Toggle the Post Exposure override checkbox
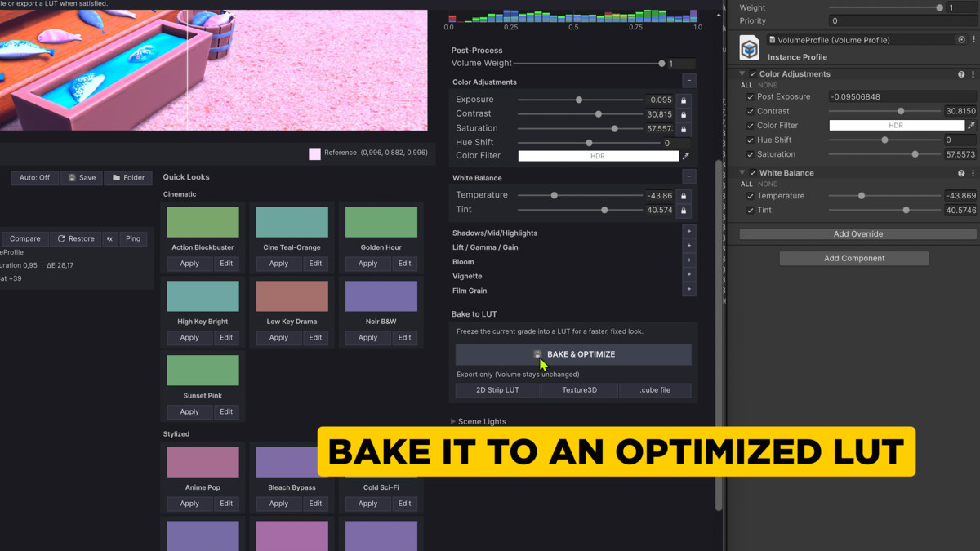 point(751,97)
